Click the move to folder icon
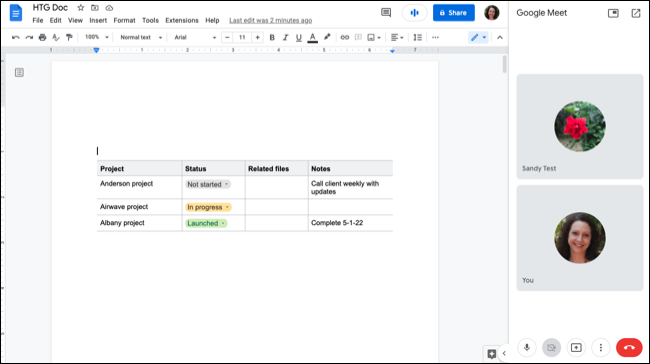650x364 pixels. [x=95, y=8]
